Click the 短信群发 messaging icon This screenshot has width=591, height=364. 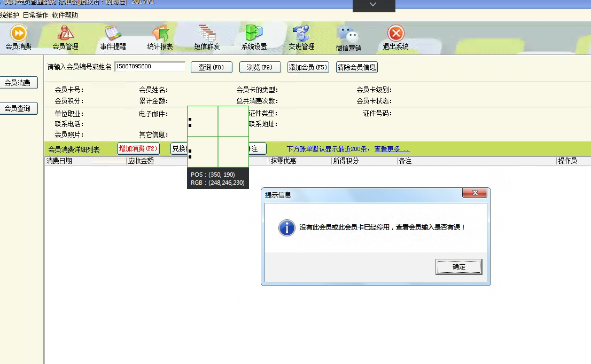(207, 34)
